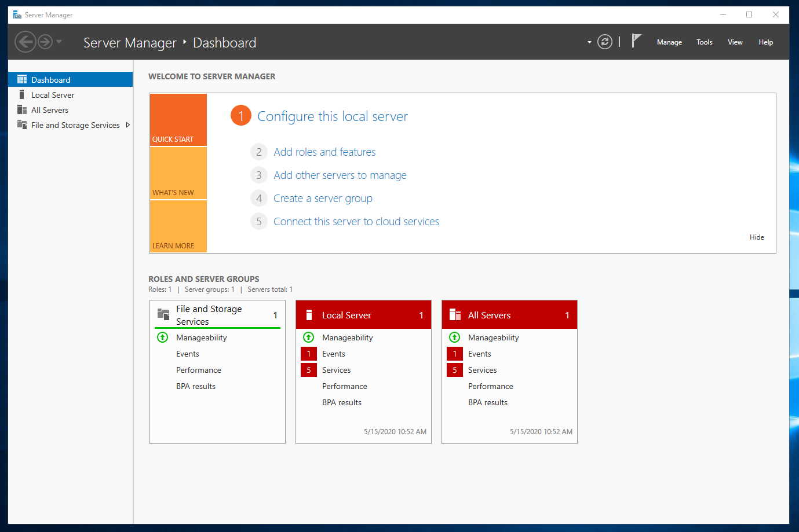Click the back navigation arrow icon

click(x=25, y=42)
